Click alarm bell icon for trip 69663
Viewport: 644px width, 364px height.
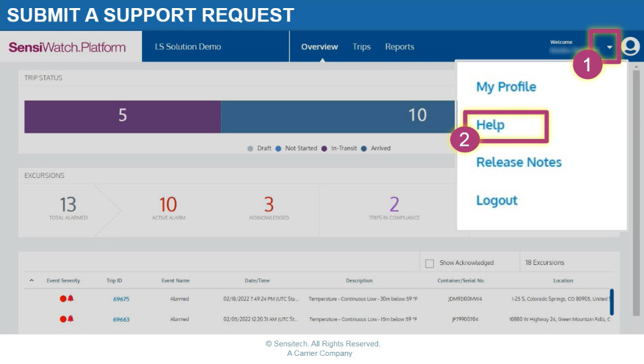point(71,319)
